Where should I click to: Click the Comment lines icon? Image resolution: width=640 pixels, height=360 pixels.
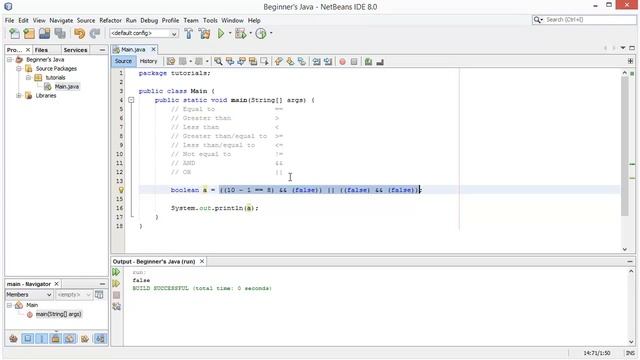click(x=368, y=62)
